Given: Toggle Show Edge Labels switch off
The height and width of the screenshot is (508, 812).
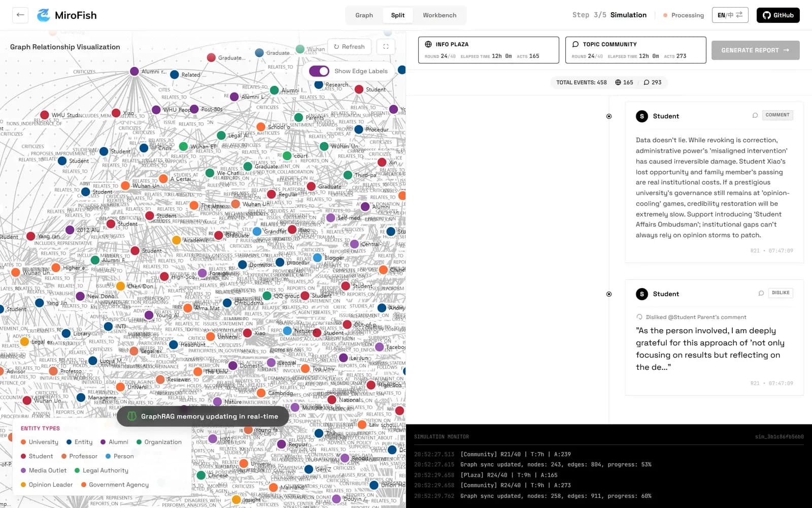Looking at the screenshot, I should (319, 71).
